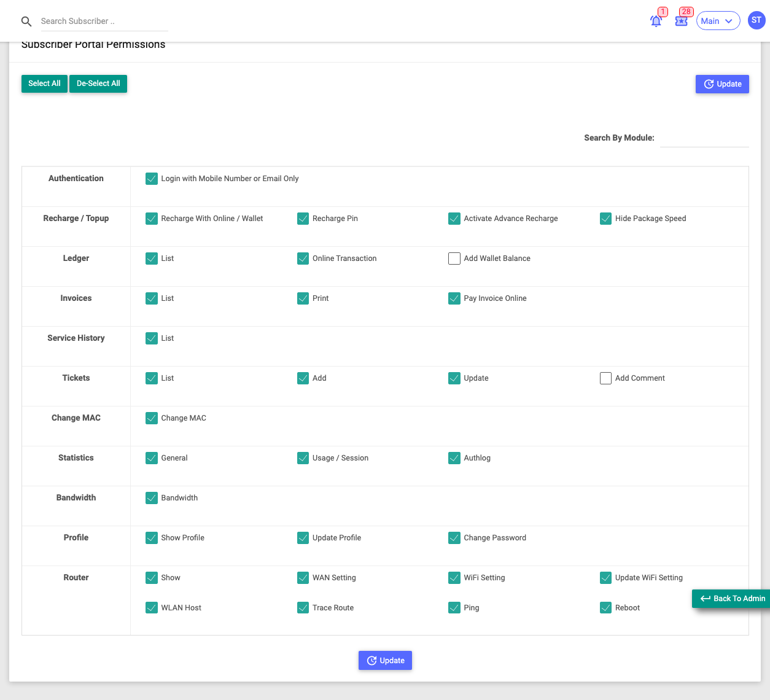Toggle the Invoices Print checkbox
Screen dimensions: 770x700
tap(303, 298)
